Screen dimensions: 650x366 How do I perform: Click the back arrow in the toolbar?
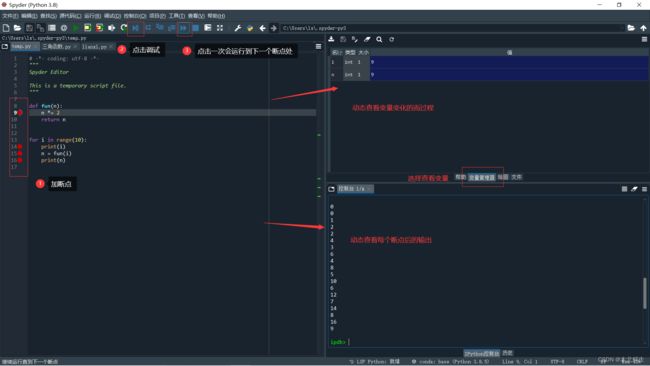262,28
